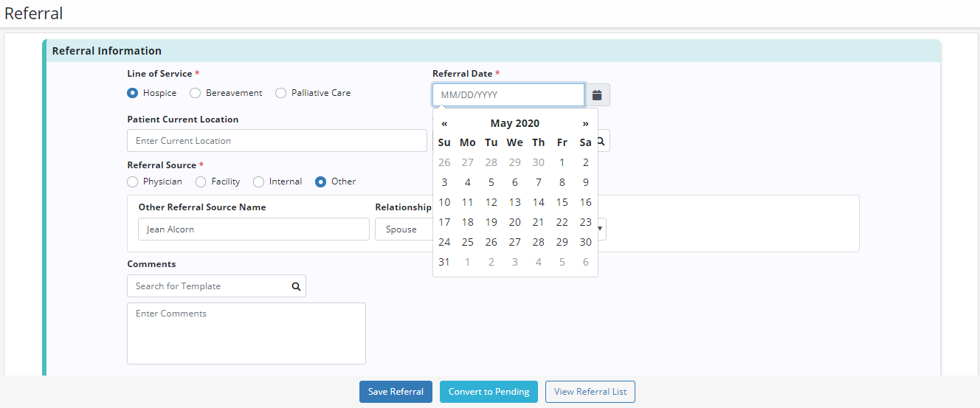The height and width of the screenshot is (408, 980).
Task: Choose Physician as referral source
Action: [133, 181]
